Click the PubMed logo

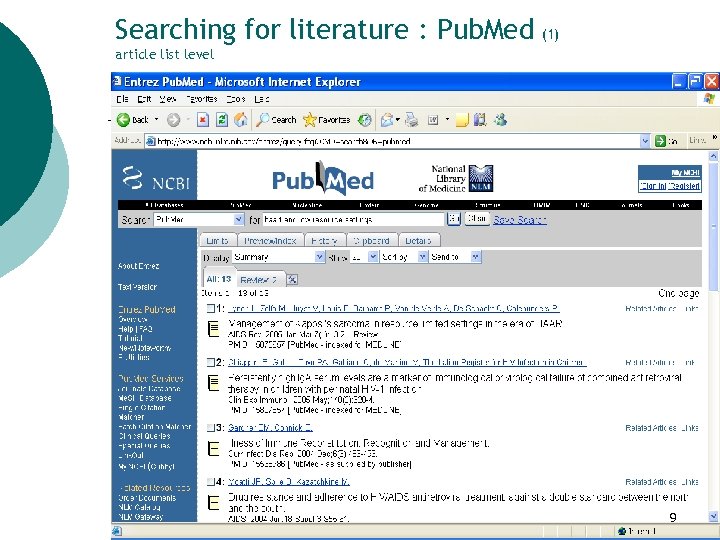(323, 179)
